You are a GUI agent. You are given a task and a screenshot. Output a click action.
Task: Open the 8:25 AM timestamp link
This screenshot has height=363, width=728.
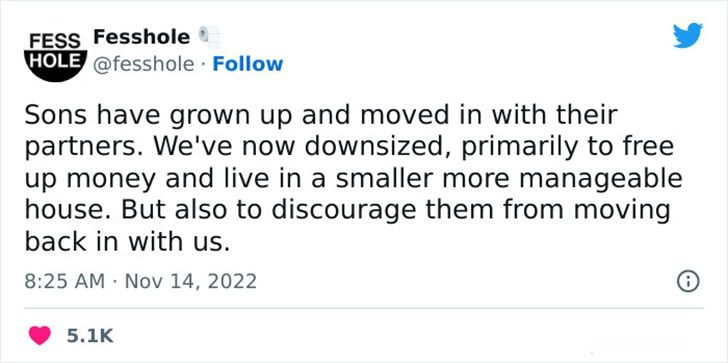pyautogui.click(x=65, y=281)
